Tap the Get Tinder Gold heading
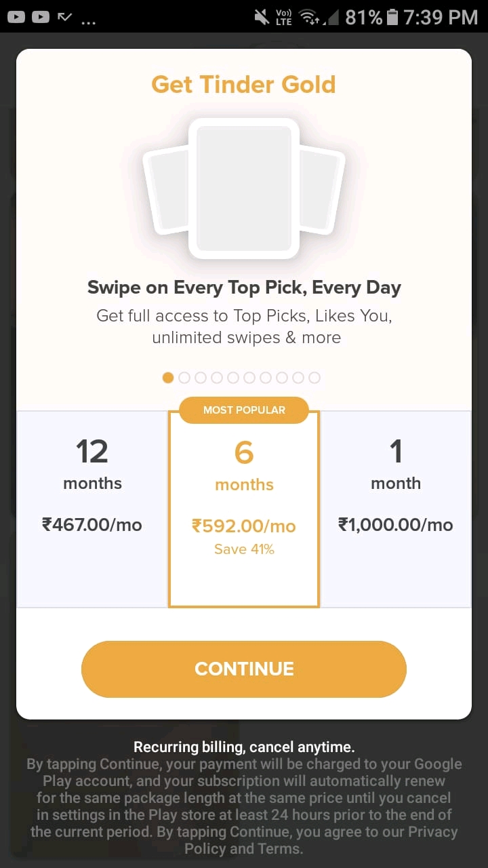 pyautogui.click(x=244, y=85)
